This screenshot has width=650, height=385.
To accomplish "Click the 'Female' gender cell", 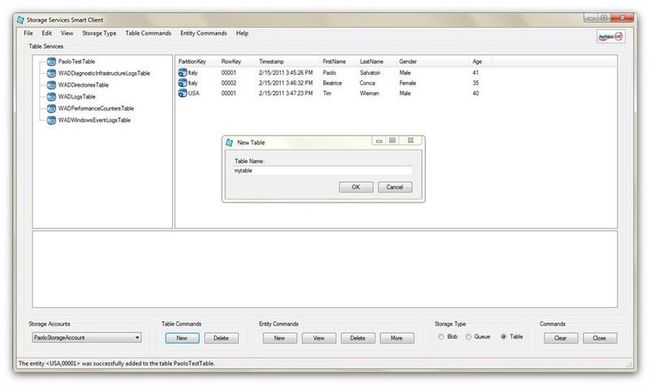I will pyautogui.click(x=407, y=83).
